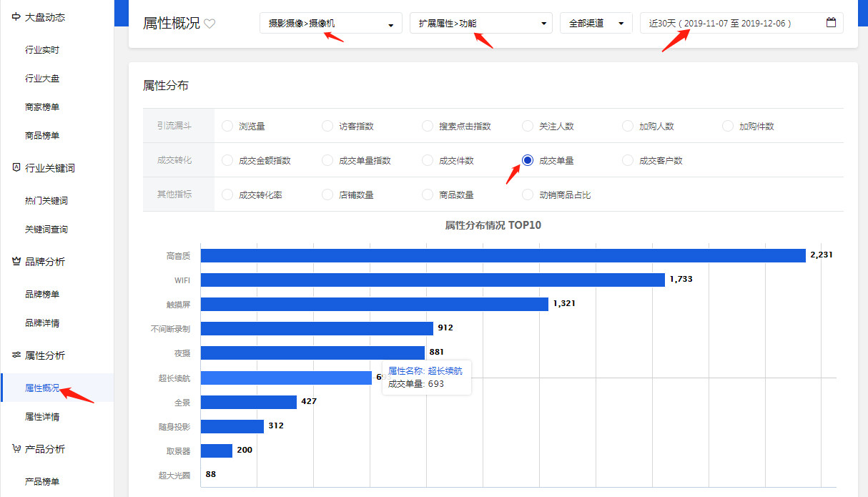Open the 全部渠道 channel dropdown
Image resolution: width=868 pixels, height=497 pixels.
point(596,24)
